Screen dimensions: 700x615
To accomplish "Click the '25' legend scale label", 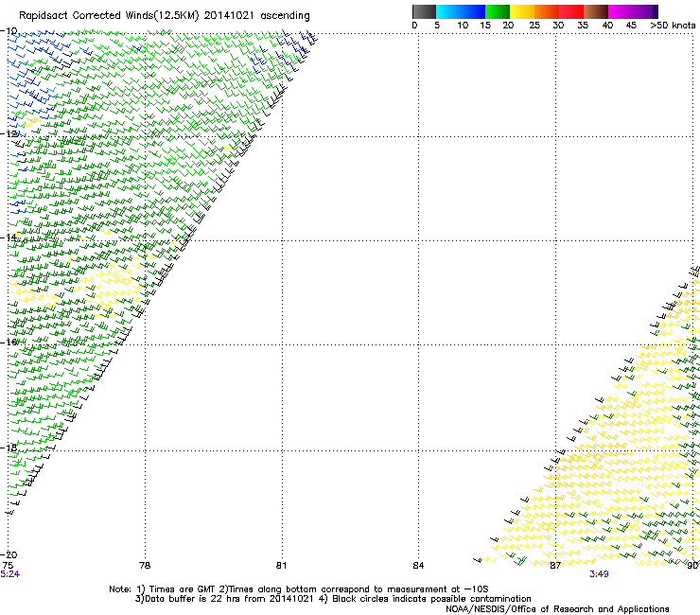I will tap(534, 26).
